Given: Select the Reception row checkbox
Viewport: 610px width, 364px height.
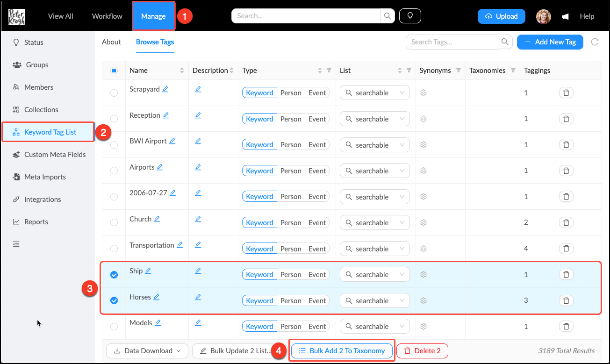Looking at the screenshot, I should [x=114, y=119].
